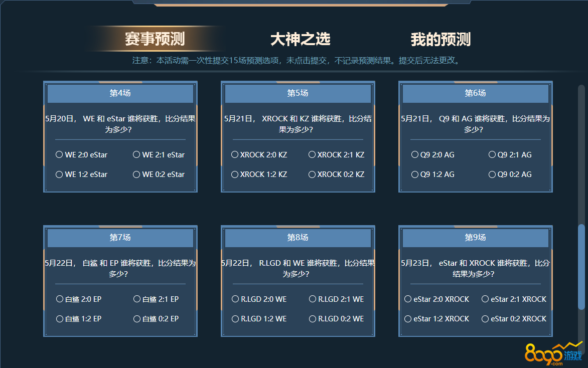588x368 pixels.
Task: Pick eStar 1:2 XROCK score option
Action: coord(408,319)
